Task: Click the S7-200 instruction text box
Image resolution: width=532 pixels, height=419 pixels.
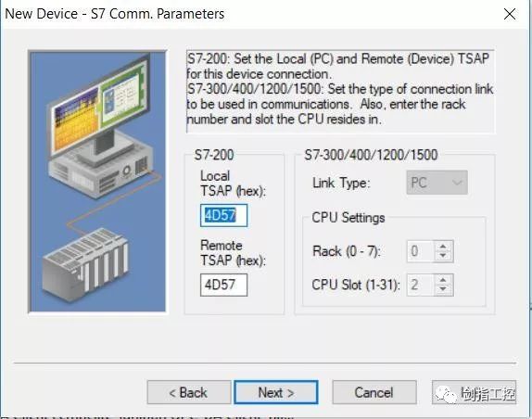Action: 340,92
